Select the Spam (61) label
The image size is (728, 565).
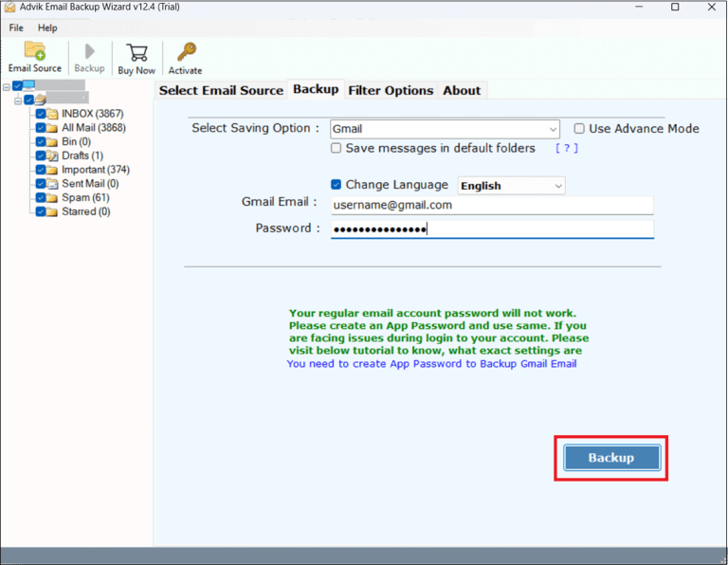tap(86, 197)
